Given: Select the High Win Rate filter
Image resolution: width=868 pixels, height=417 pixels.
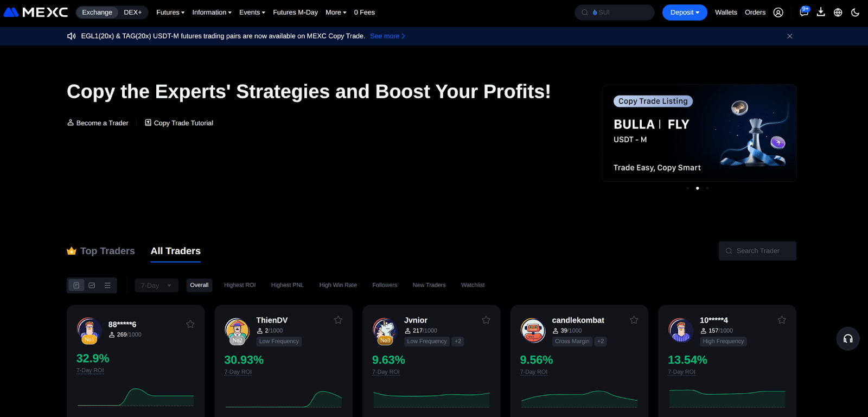Looking at the screenshot, I should pos(338,285).
